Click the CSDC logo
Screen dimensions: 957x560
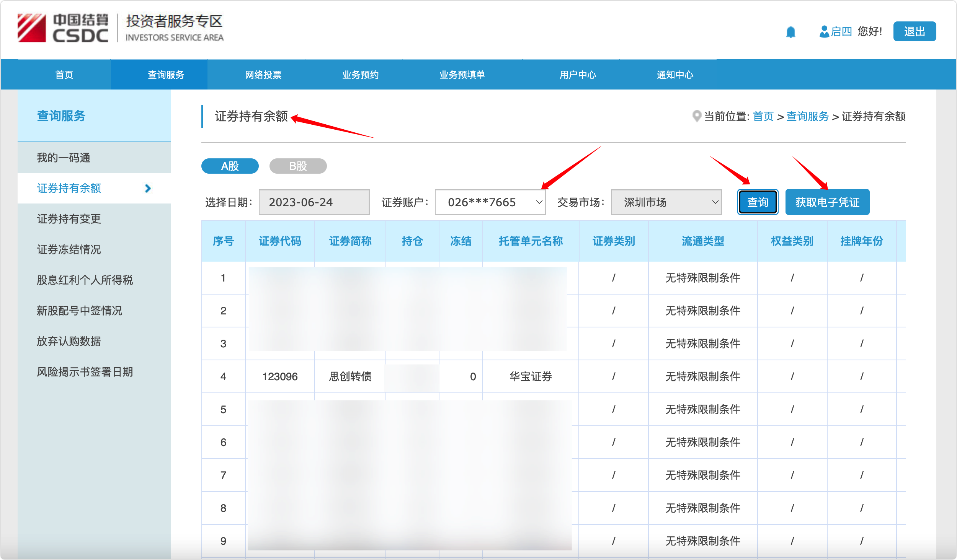pyautogui.click(x=63, y=28)
